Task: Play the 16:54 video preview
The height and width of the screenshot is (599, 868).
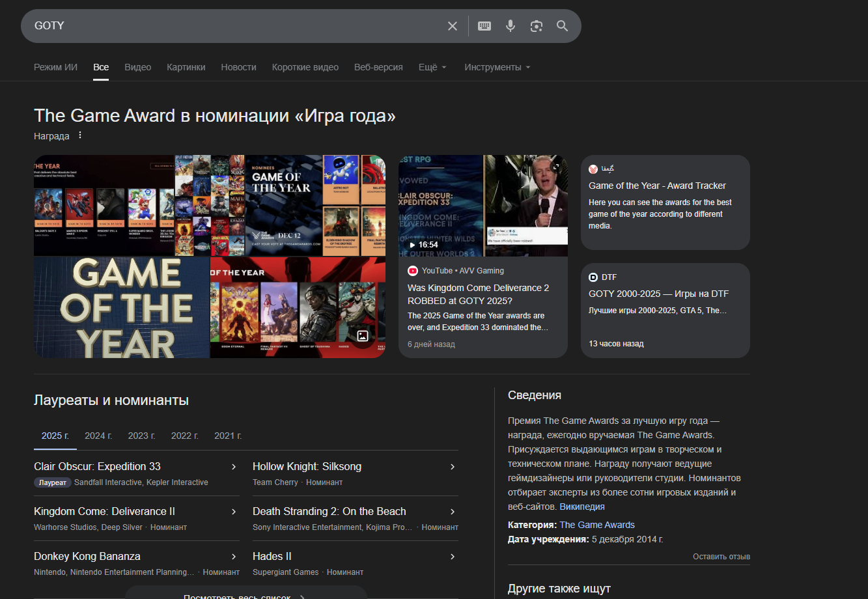Action: (423, 245)
